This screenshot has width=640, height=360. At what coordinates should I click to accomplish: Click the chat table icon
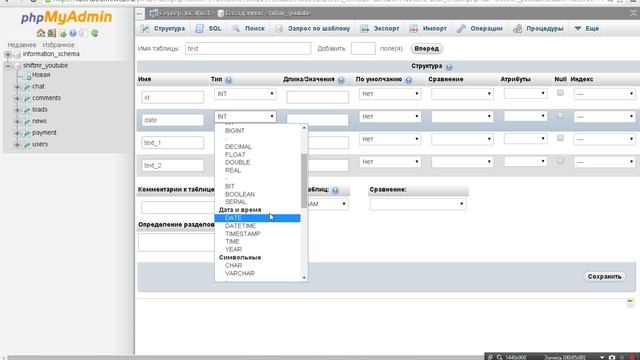[27, 87]
